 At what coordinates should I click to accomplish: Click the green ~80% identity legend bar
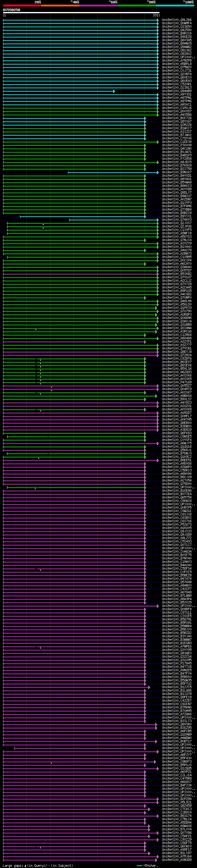pyautogui.click(x=137, y=6)
